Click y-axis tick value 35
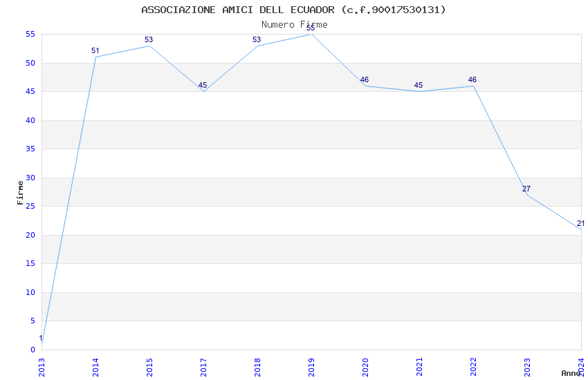 [30, 149]
